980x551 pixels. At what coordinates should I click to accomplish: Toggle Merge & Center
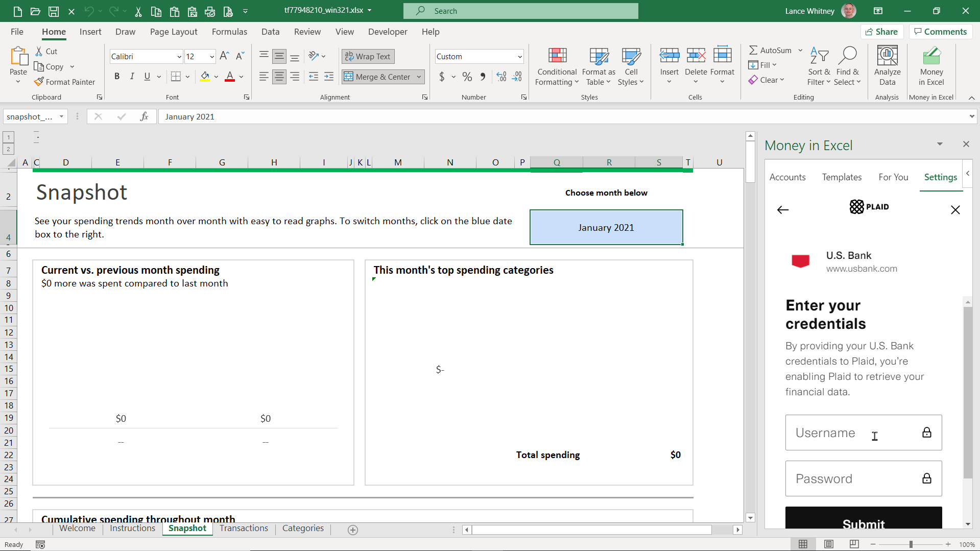click(x=378, y=77)
